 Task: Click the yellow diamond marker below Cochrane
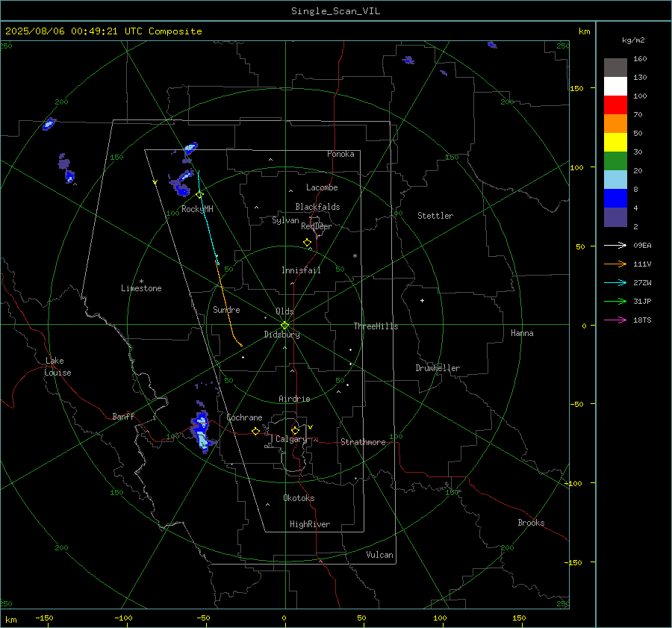[x=256, y=432]
